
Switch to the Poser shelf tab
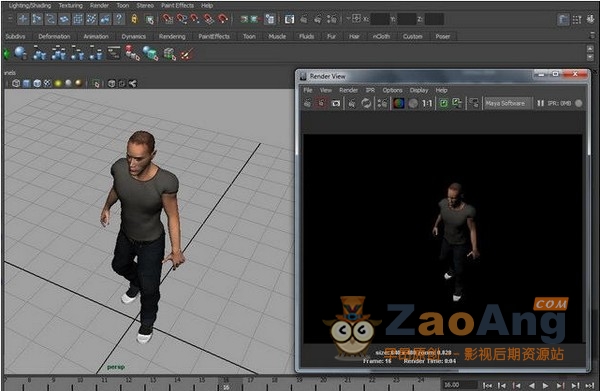443,36
